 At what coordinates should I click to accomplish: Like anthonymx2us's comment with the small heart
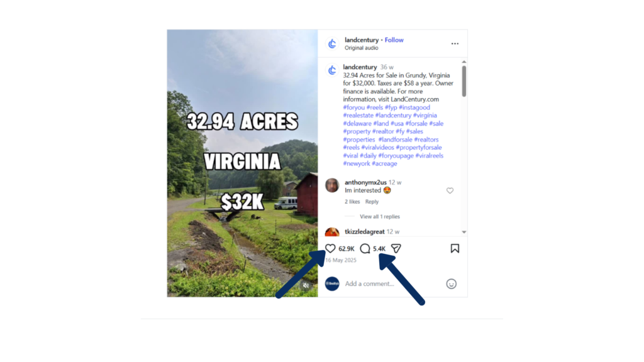450,190
